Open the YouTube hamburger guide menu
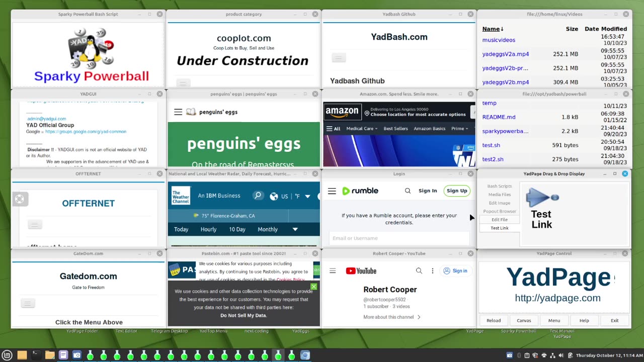 pos(333,271)
